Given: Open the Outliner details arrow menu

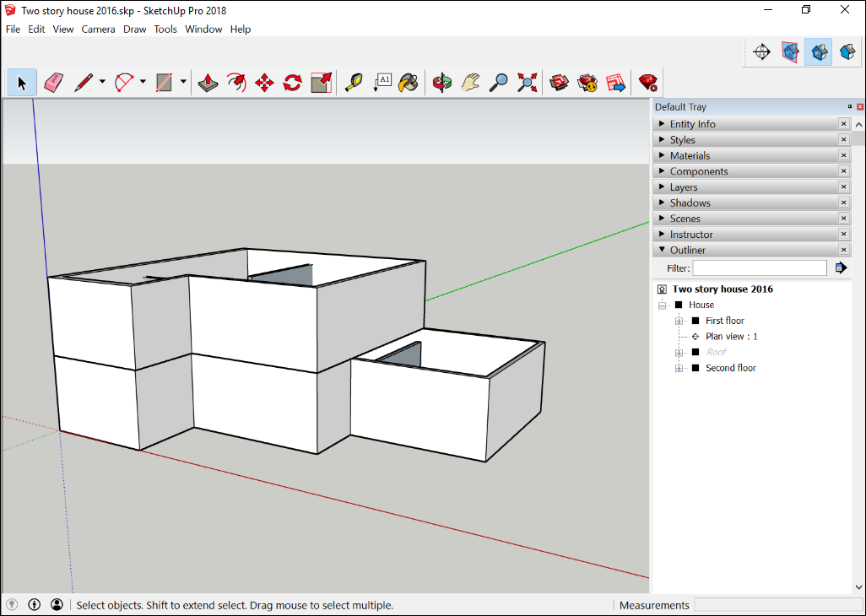Looking at the screenshot, I should [x=841, y=268].
